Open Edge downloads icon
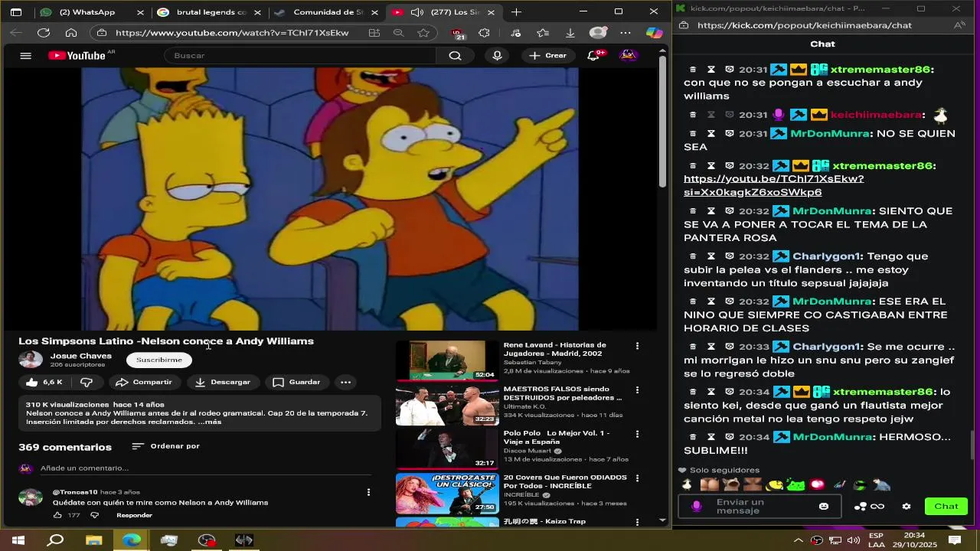This screenshot has height=551, width=980. pyautogui.click(x=570, y=33)
